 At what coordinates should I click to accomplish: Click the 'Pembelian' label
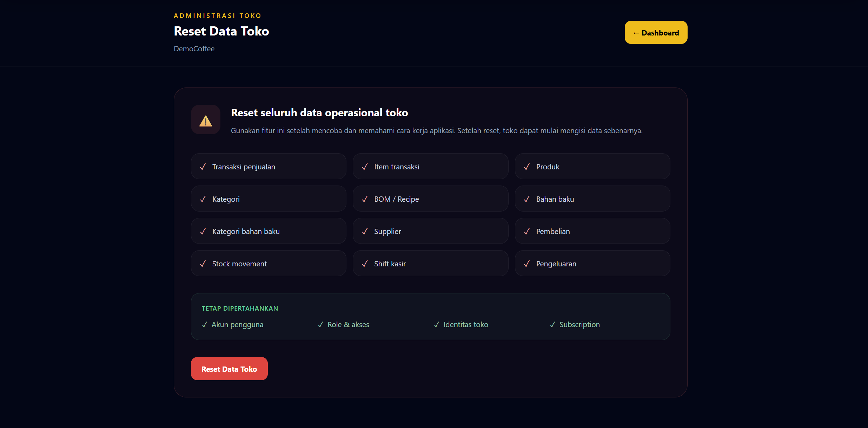[553, 231]
